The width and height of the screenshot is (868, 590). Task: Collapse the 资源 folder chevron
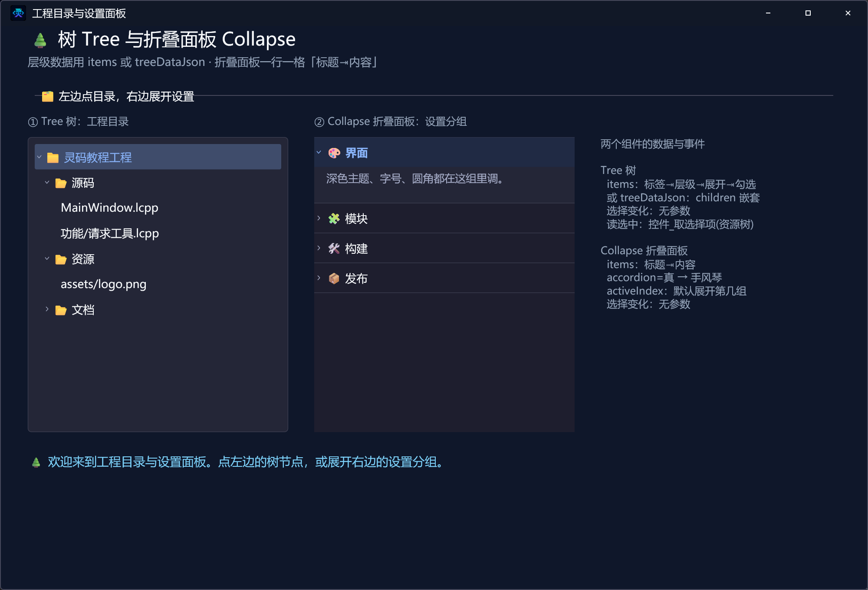[x=47, y=259]
